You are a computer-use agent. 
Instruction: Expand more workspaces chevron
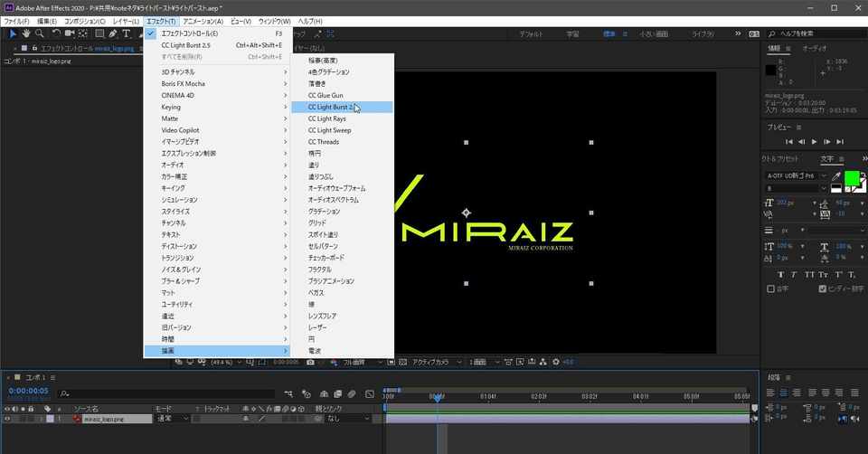click(738, 33)
